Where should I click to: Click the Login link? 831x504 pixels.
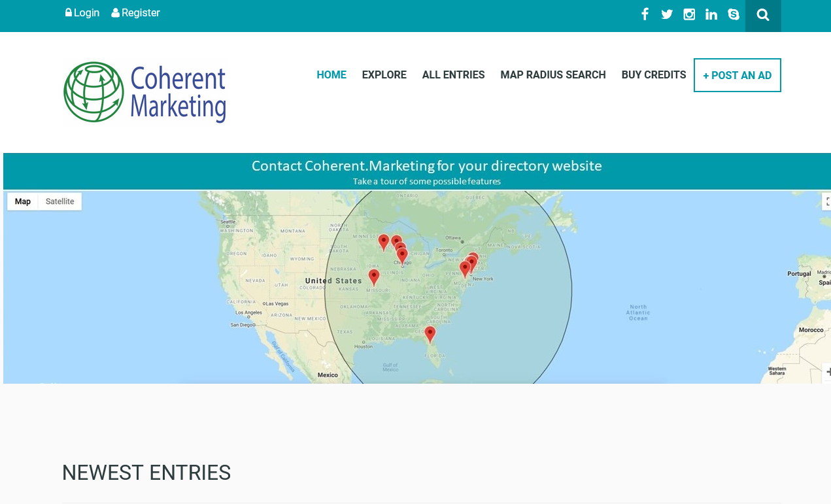click(x=82, y=13)
